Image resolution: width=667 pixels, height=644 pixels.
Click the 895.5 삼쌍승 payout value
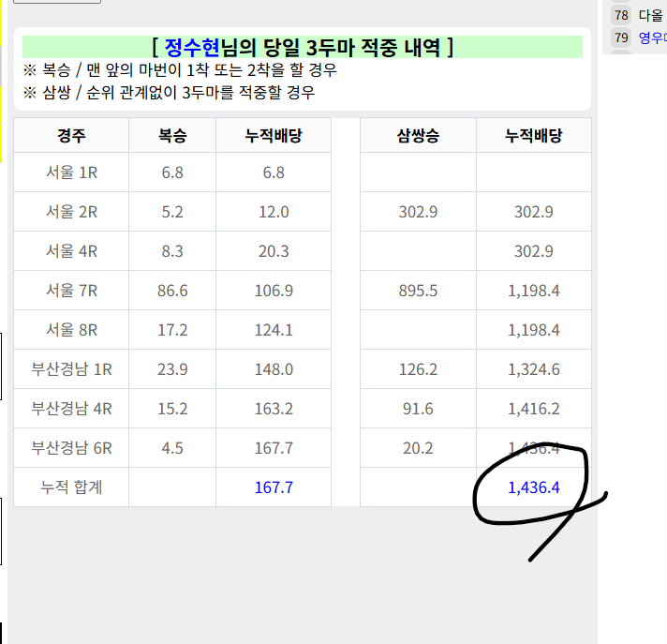[x=418, y=291]
